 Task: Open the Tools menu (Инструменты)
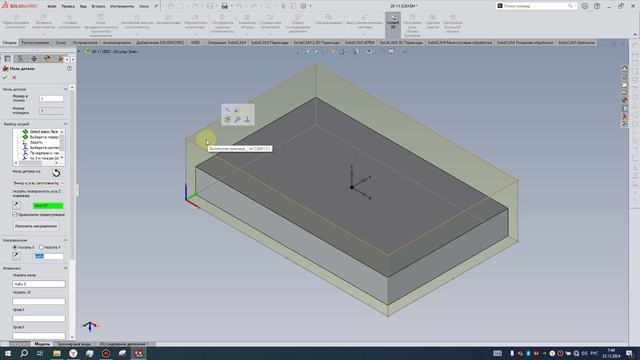(122, 6)
